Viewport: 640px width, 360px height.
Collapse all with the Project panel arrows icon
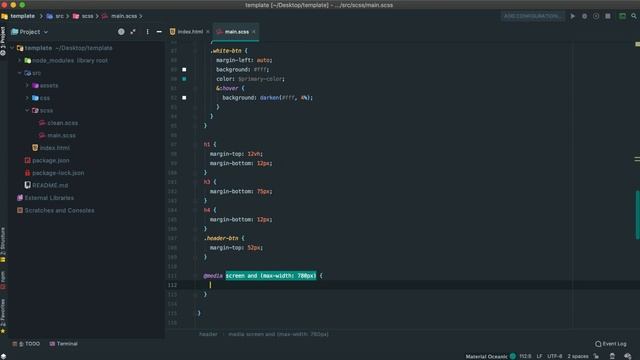coord(133,31)
